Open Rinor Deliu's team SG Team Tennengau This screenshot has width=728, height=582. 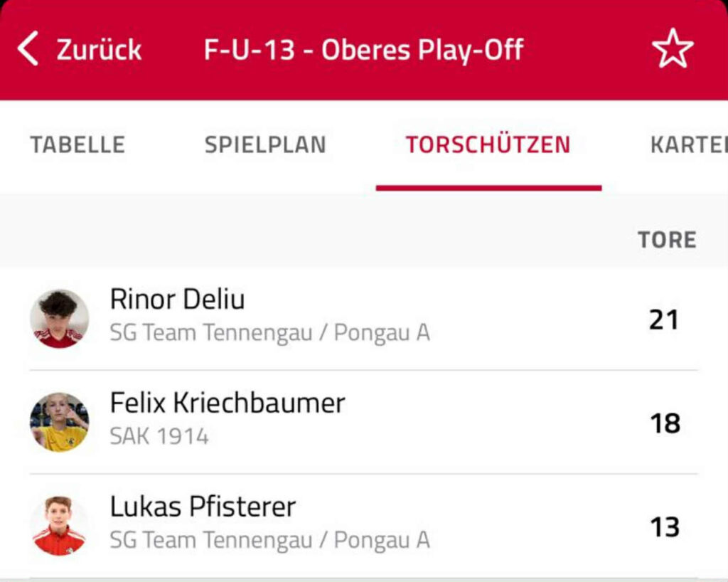click(x=269, y=333)
